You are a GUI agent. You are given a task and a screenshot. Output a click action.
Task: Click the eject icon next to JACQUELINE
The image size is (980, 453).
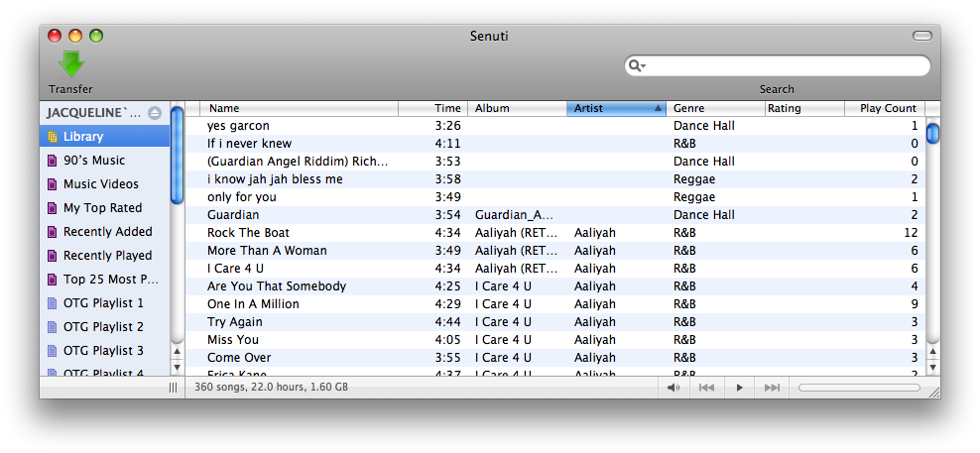(x=155, y=113)
